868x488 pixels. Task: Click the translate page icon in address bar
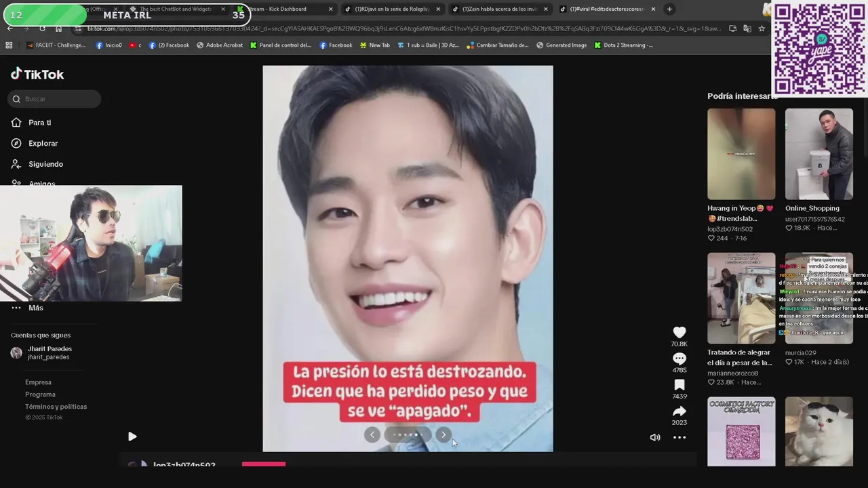(747, 28)
